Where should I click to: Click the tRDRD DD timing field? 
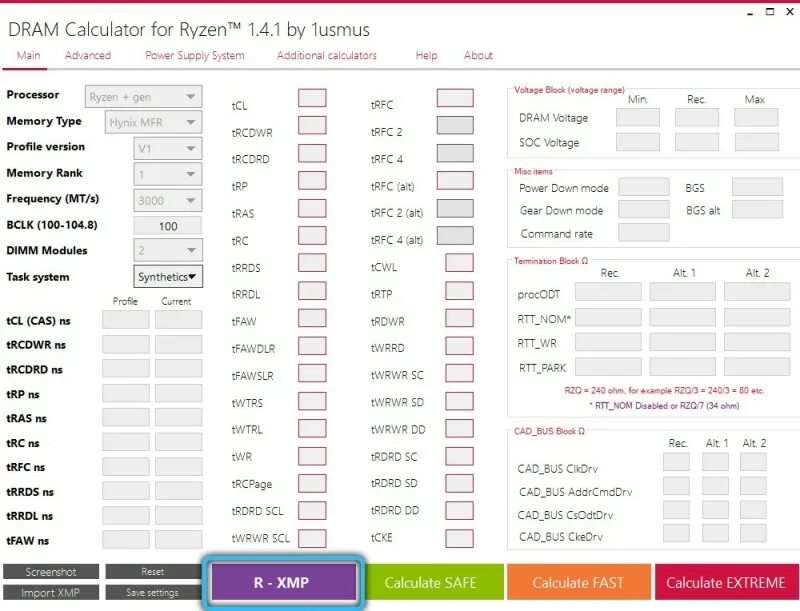[x=459, y=511]
